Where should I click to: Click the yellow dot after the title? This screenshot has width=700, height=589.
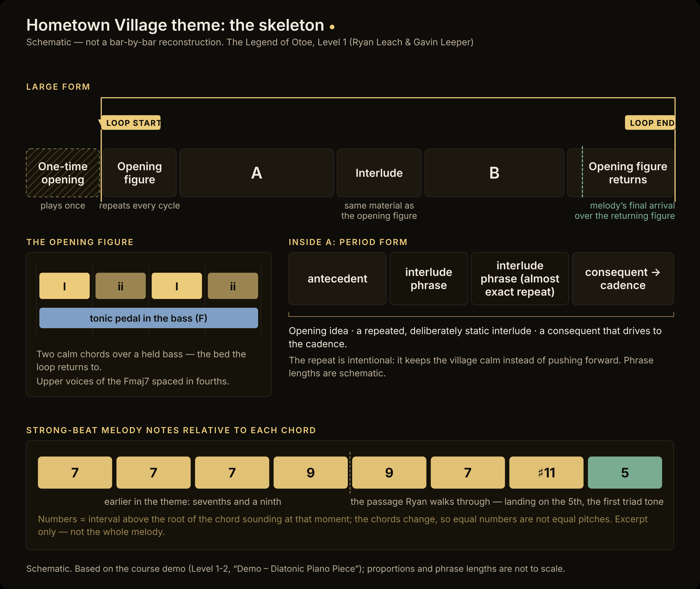point(332,27)
